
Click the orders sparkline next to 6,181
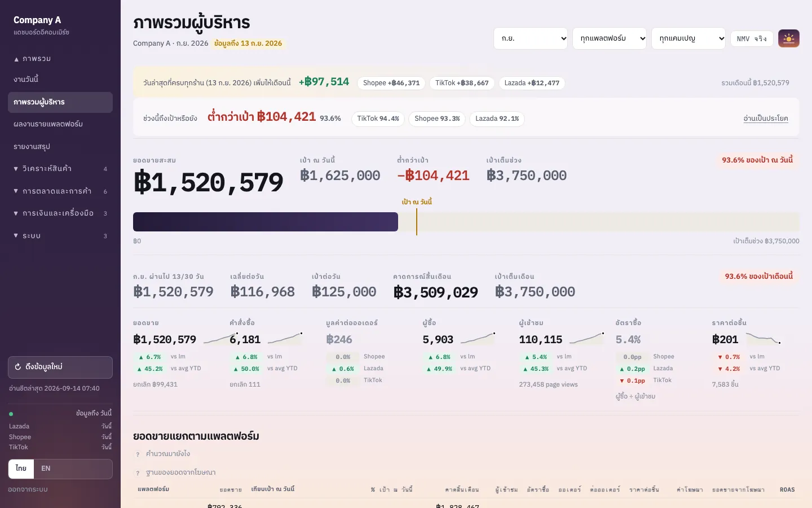point(285,339)
